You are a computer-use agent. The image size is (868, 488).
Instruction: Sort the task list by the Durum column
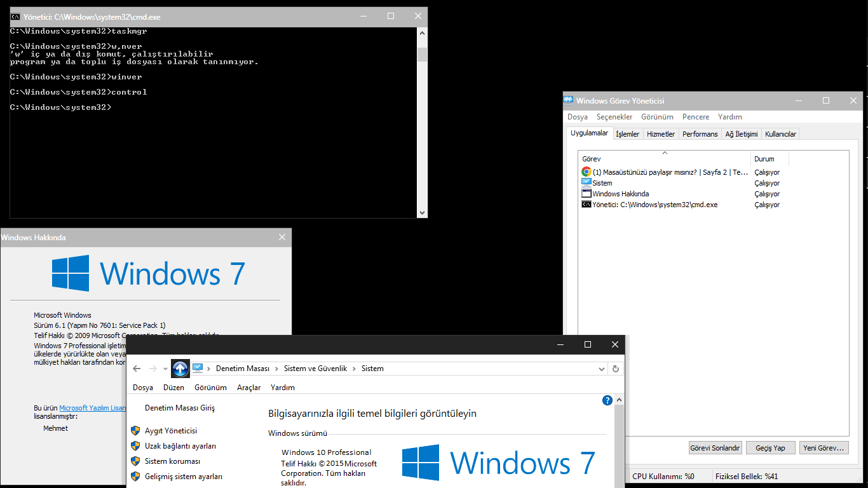pyautogui.click(x=770, y=158)
